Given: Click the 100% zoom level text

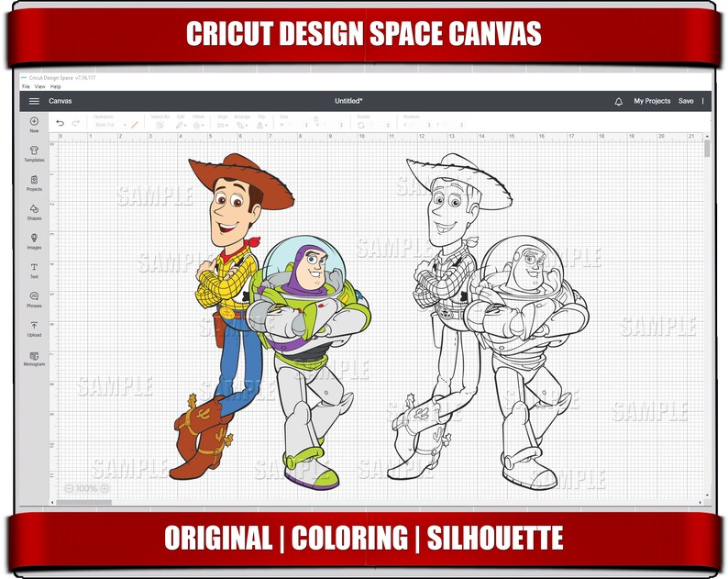Looking at the screenshot, I should coord(87,488).
